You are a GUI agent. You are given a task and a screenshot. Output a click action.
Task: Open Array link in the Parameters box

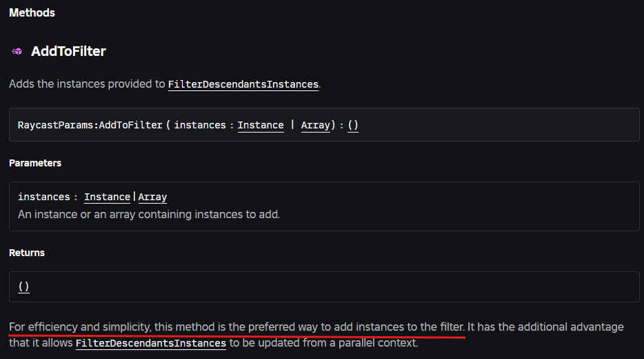[152, 197]
